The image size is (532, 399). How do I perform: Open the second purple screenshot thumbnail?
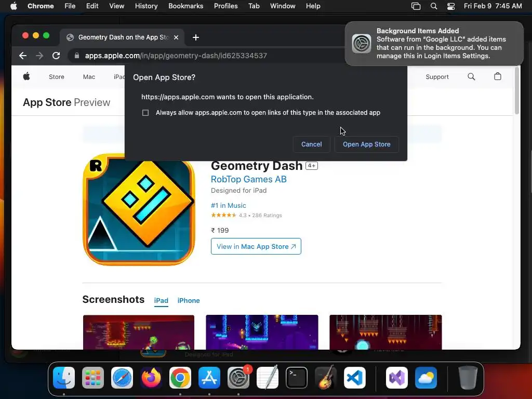coord(262,332)
